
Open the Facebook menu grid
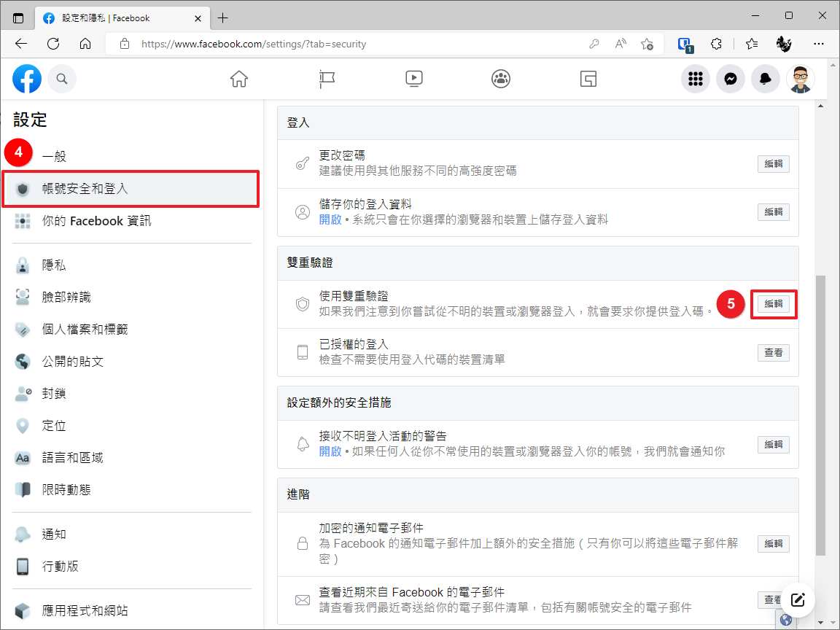pos(696,79)
